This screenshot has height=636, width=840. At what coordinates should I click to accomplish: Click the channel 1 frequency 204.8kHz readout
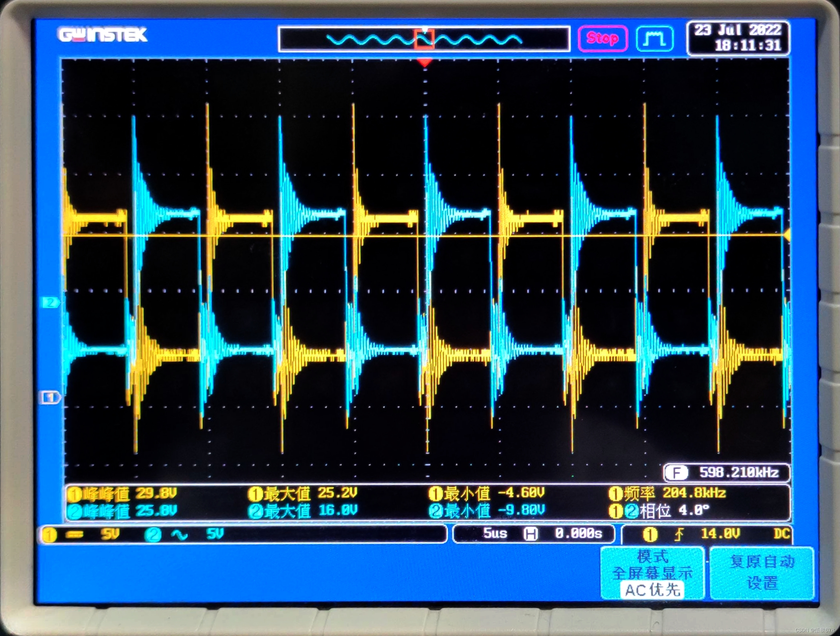point(668,493)
